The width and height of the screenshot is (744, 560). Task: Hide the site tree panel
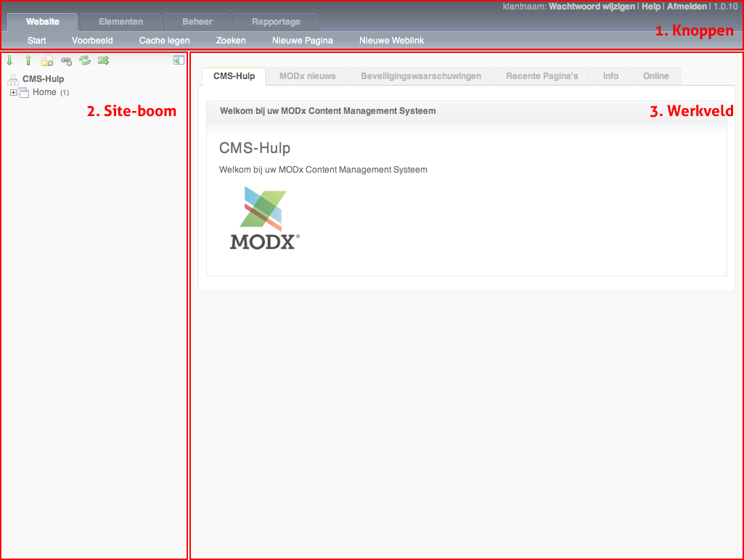coord(179,60)
